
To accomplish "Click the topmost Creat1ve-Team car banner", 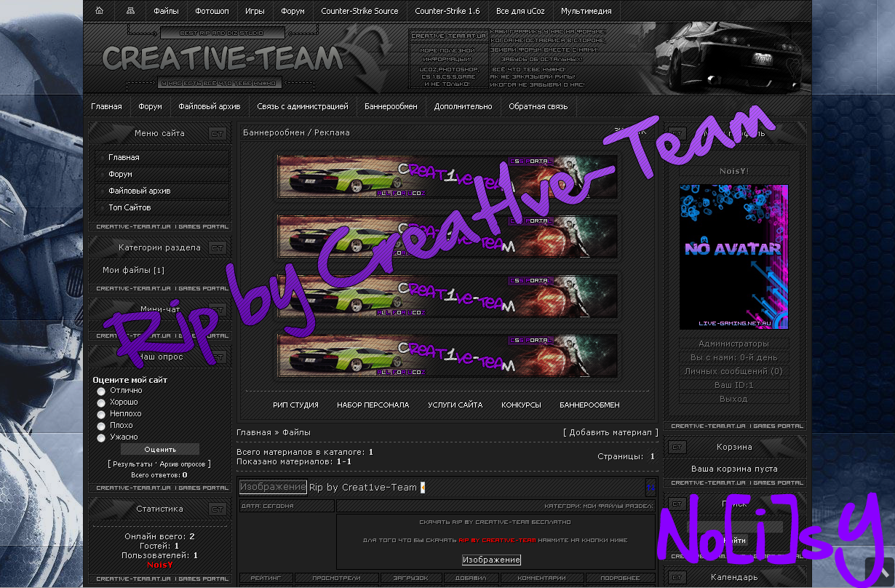I will (447, 176).
